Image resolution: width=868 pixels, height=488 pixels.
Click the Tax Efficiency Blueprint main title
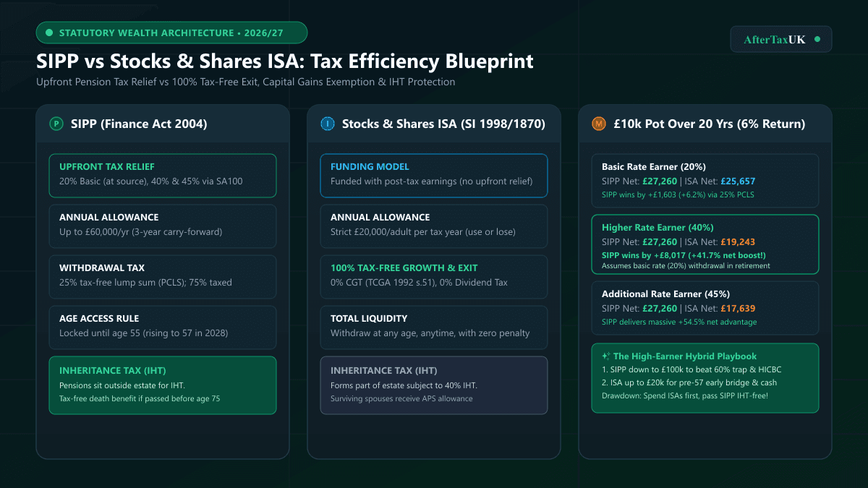(x=285, y=61)
